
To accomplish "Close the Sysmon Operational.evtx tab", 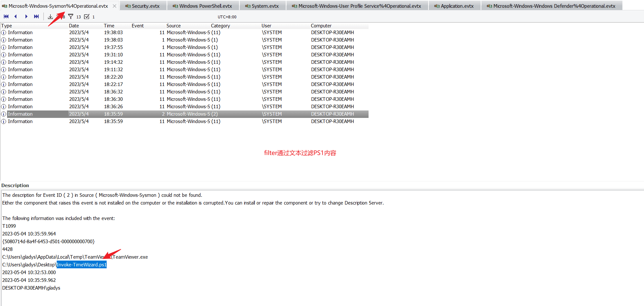I will [114, 6].
